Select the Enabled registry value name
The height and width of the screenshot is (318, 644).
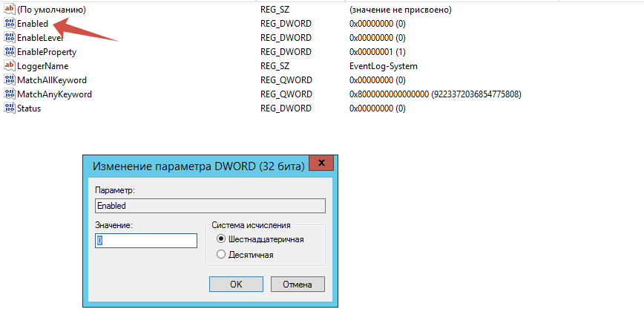33,24
